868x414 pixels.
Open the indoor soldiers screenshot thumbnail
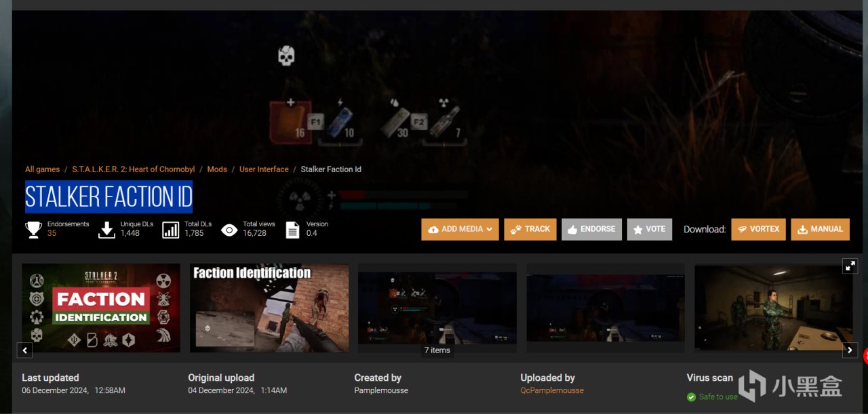pos(774,308)
